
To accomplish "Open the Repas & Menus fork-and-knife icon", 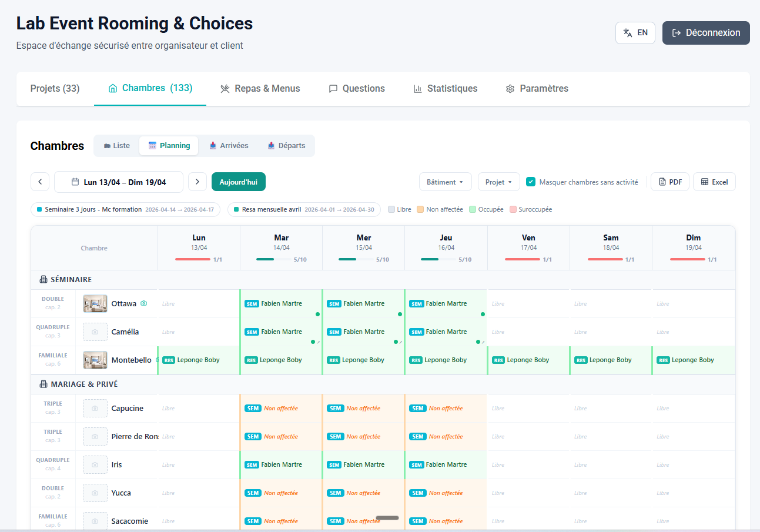I will (x=225, y=88).
